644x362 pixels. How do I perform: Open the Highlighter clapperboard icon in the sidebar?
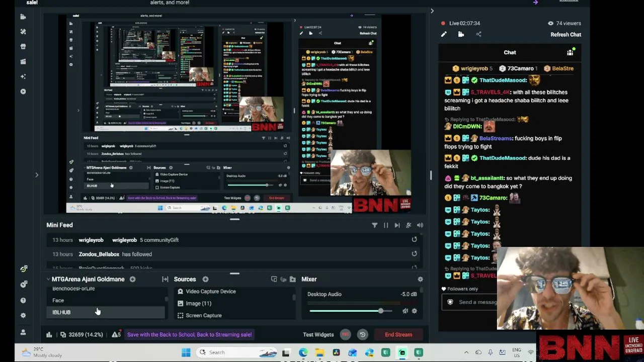click(23, 61)
